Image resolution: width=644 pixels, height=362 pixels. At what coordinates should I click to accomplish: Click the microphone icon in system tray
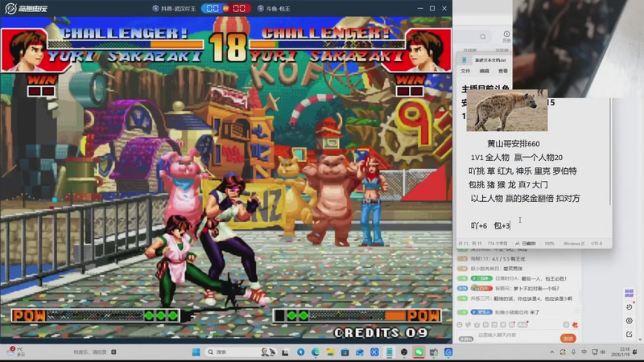coord(573,352)
